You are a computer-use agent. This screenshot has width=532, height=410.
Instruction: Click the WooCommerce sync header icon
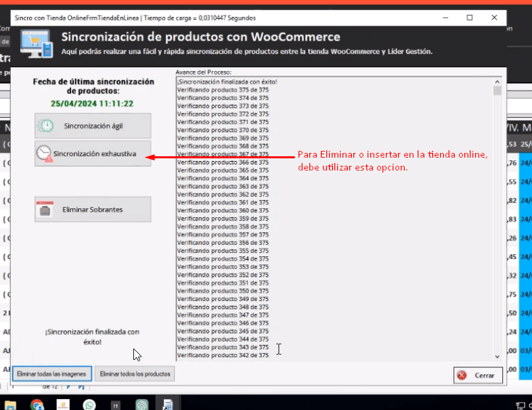pyautogui.click(x=37, y=45)
